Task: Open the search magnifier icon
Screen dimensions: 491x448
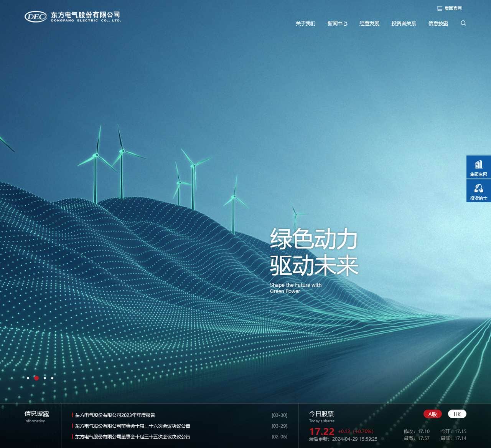Action: [x=463, y=23]
